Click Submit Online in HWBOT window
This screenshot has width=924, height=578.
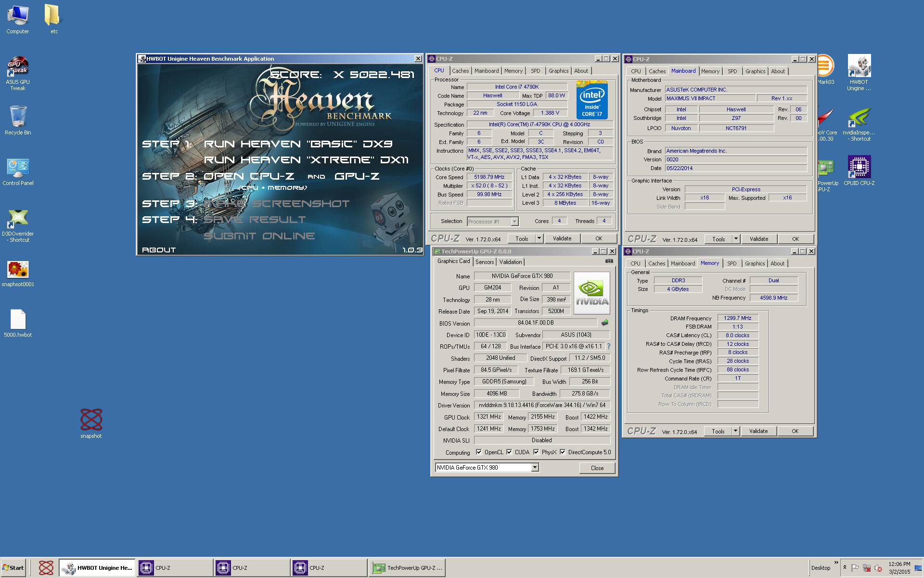click(259, 236)
